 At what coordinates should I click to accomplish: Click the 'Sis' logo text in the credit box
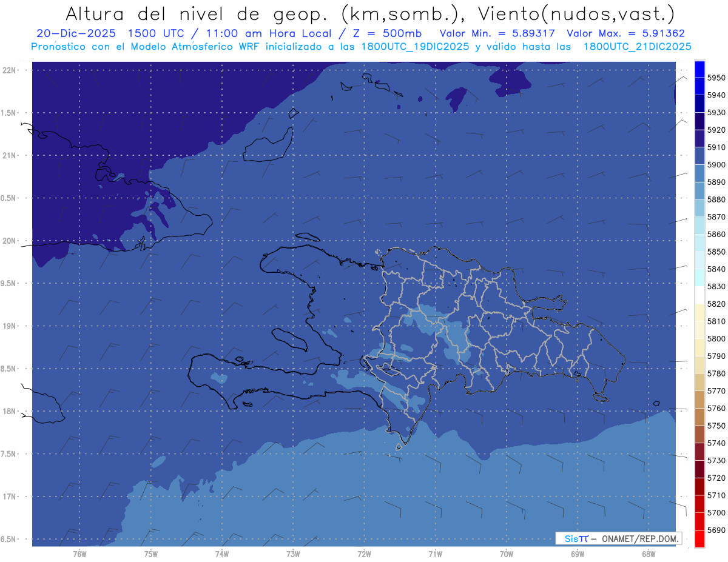(571, 538)
